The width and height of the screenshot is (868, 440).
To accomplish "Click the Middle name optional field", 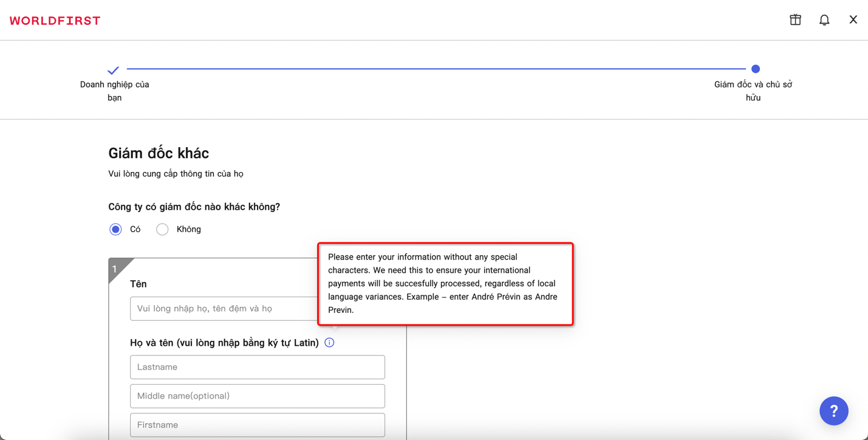I will pyautogui.click(x=258, y=396).
